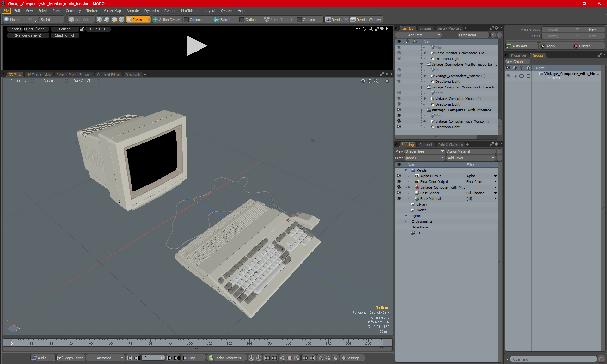Collapse the Render shader tree node
This screenshot has height=364, width=607.
pos(406,170)
